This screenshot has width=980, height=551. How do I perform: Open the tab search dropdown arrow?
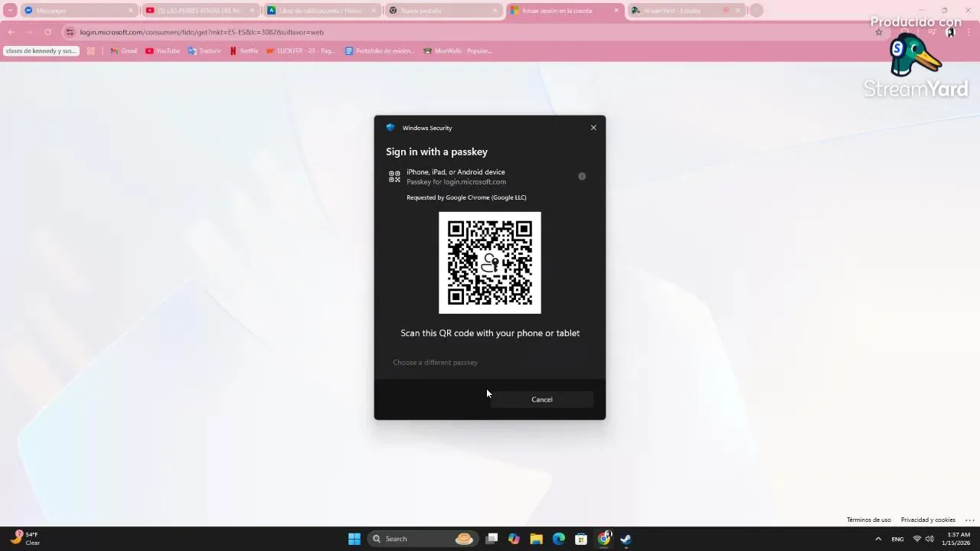point(10,11)
